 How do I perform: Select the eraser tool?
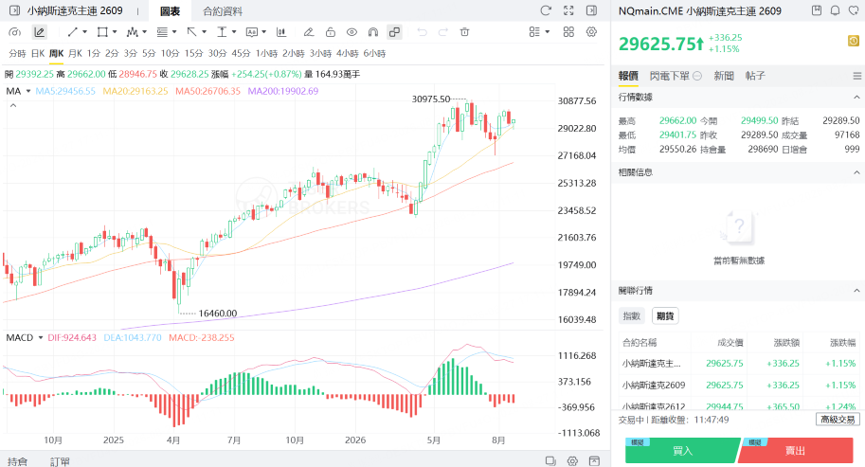tap(309, 32)
